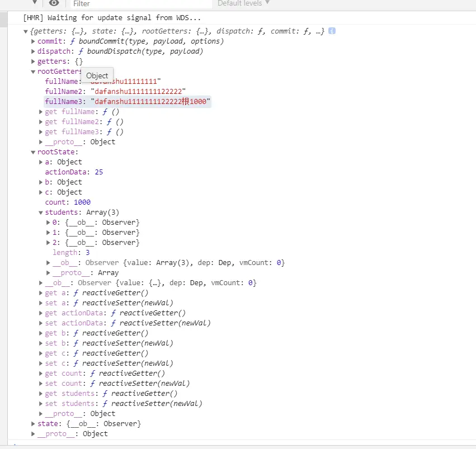Expand the b: Object entry
The width and height of the screenshot is (476, 449).
click(x=41, y=182)
